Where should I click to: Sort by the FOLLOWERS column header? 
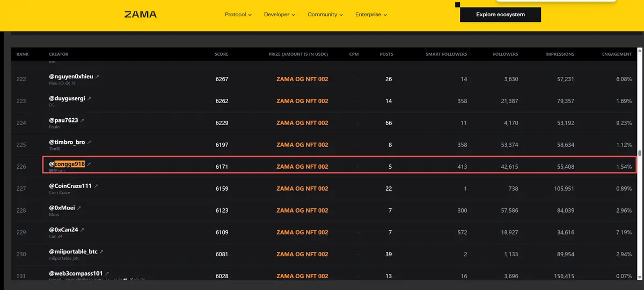click(x=506, y=54)
